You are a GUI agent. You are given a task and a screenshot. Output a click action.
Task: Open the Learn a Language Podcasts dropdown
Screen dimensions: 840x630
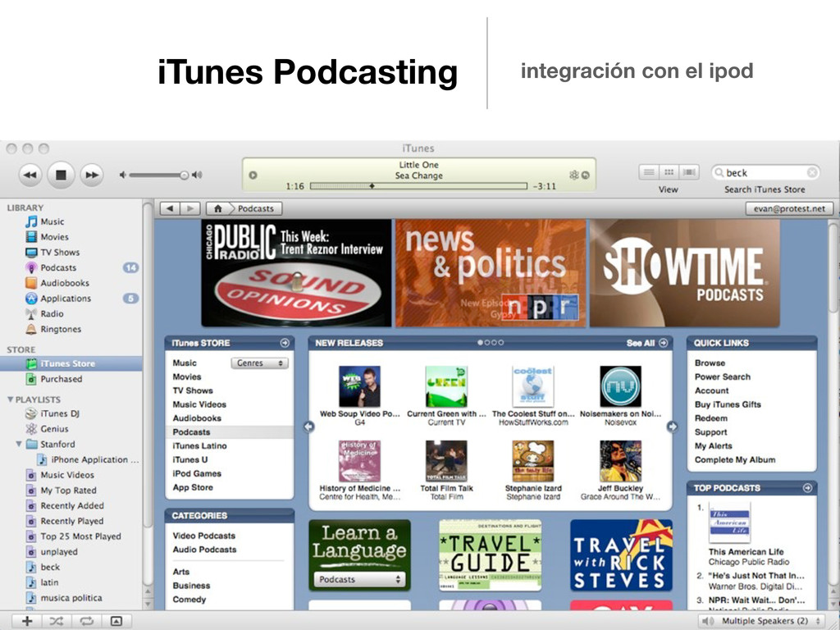click(x=359, y=579)
